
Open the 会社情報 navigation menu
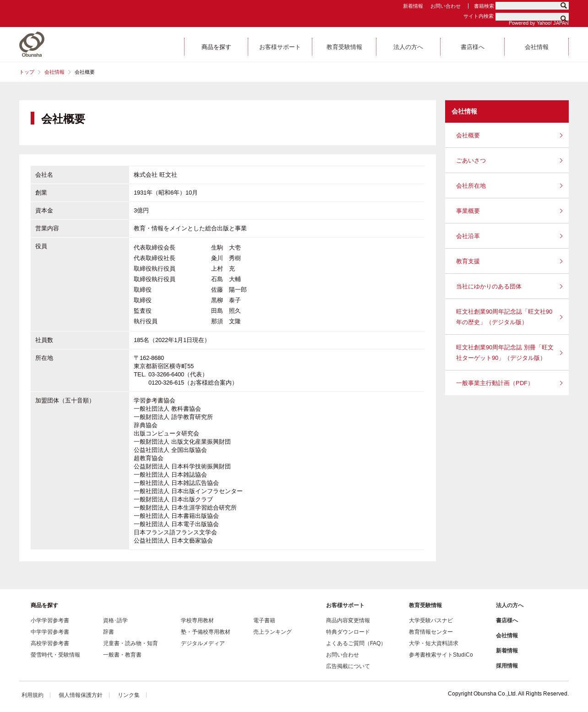536,47
